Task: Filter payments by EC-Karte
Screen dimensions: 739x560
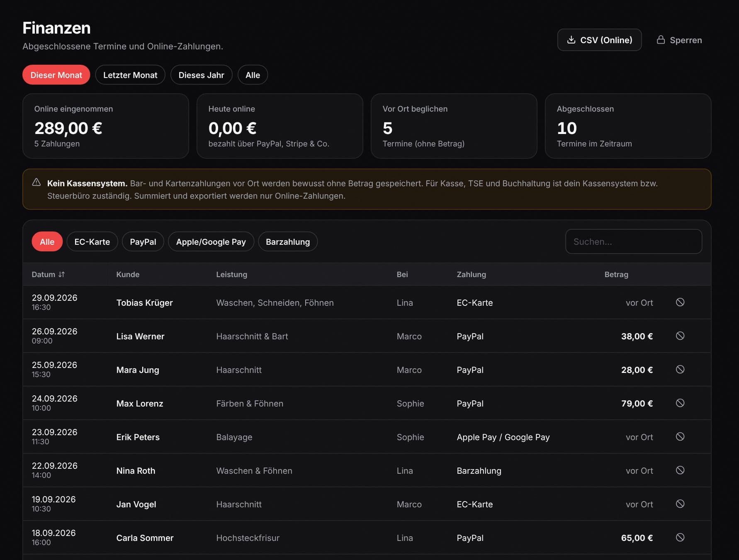Action: [x=92, y=241]
